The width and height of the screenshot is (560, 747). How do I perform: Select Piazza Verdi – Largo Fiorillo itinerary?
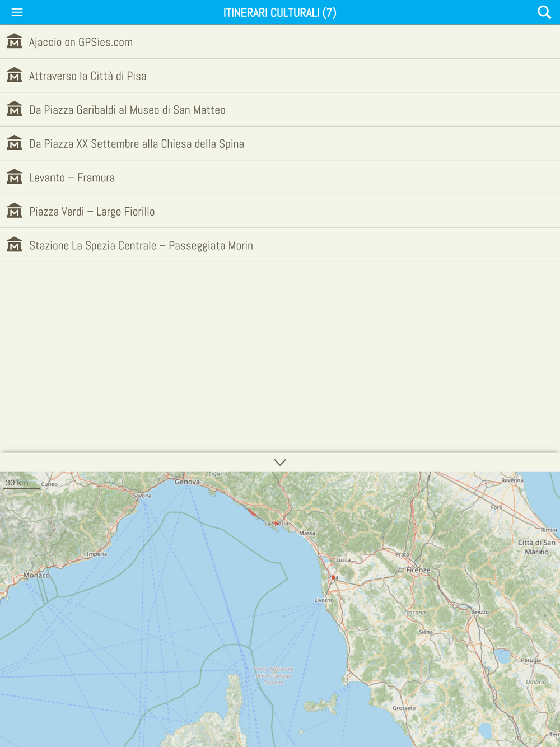pyautogui.click(x=92, y=212)
